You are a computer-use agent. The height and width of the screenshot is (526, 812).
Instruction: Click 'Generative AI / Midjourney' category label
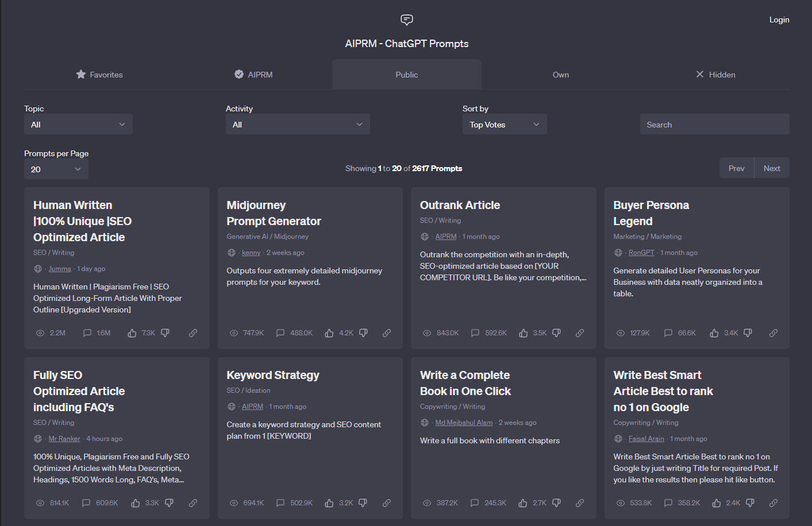click(x=267, y=237)
